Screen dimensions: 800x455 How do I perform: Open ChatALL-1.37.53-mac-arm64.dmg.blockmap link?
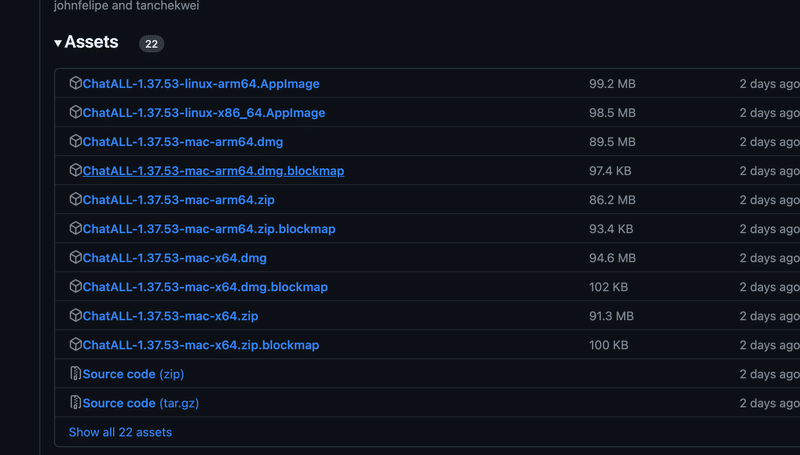(x=213, y=171)
